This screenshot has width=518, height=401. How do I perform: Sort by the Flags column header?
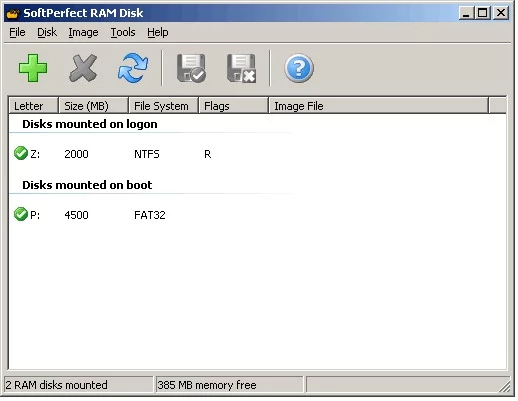[233, 106]
